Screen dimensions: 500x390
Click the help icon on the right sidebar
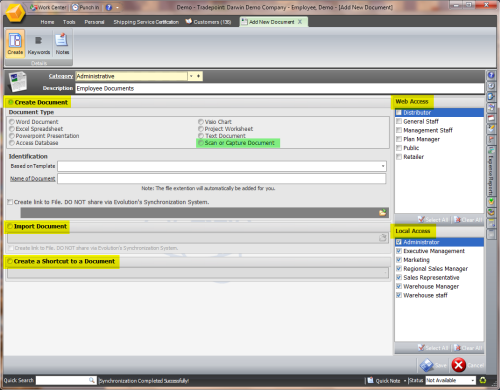491,75
